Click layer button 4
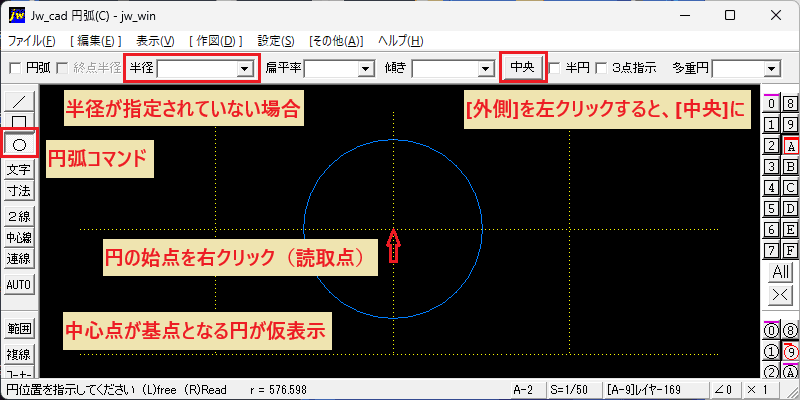 772,188
